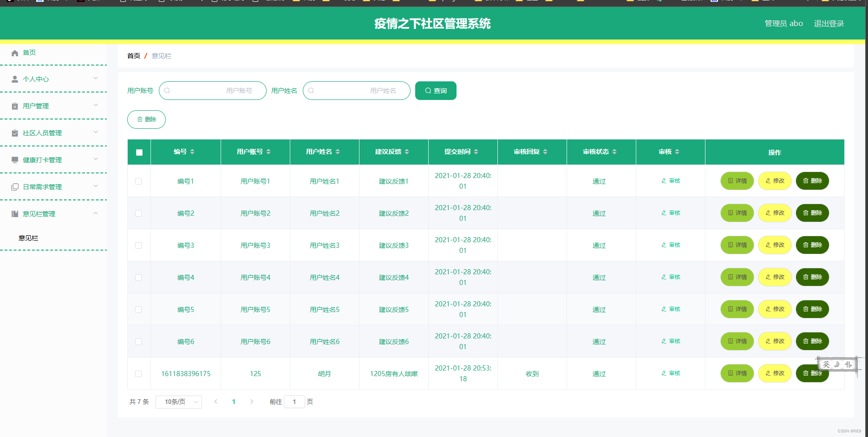Toggle the select-all header checkbox
Image resolution: width=868 pixels, height=437 pixels.
pos(139,152)
